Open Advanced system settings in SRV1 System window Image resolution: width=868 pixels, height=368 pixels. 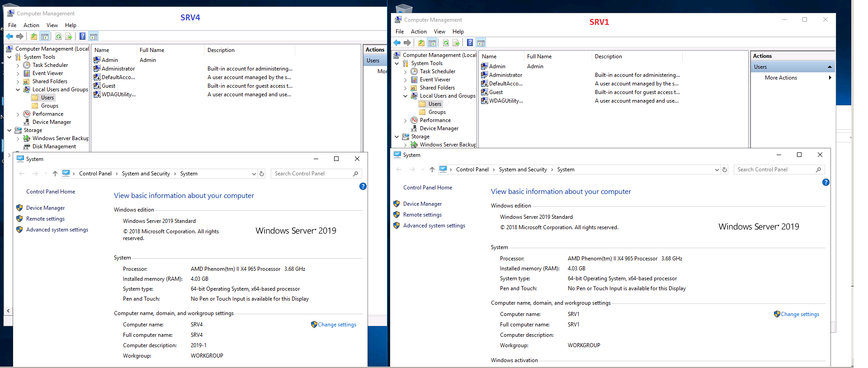coord(434,226)
